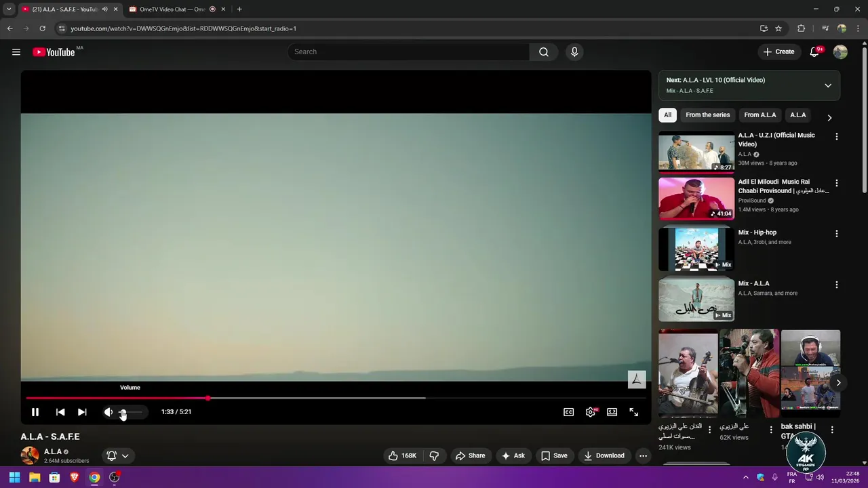Select the All filter chip

point(667,115)
